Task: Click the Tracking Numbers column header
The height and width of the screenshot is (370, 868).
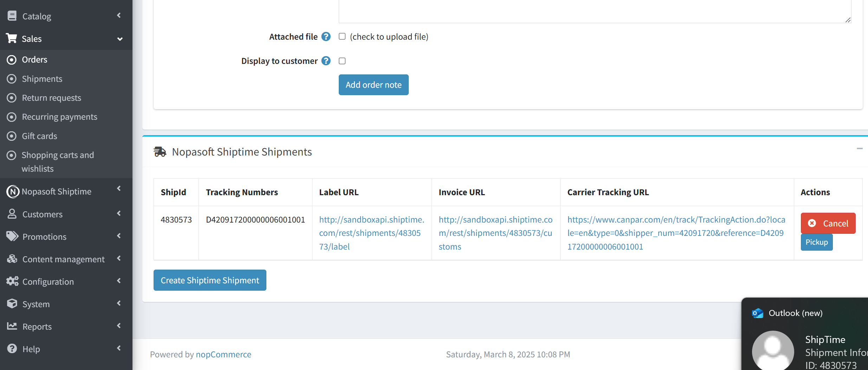Action: click(242, 192)
